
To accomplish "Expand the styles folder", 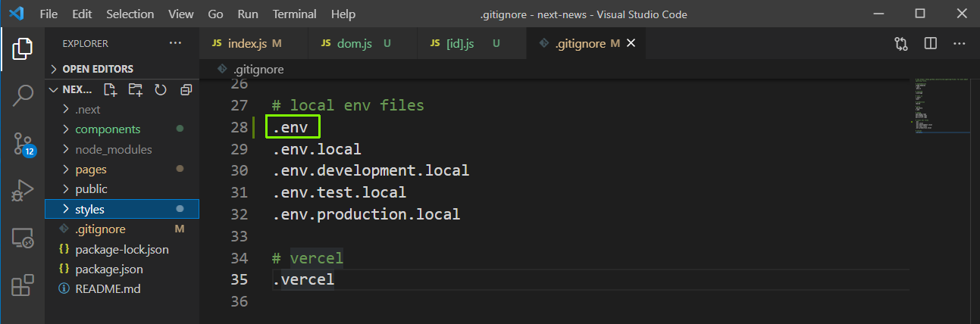I will pyautogui.click(x=123, y=209).
